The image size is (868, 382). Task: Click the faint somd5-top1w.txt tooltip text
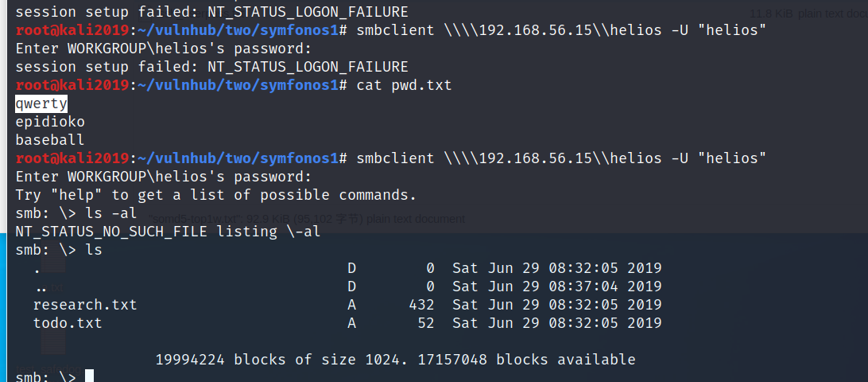307,219
